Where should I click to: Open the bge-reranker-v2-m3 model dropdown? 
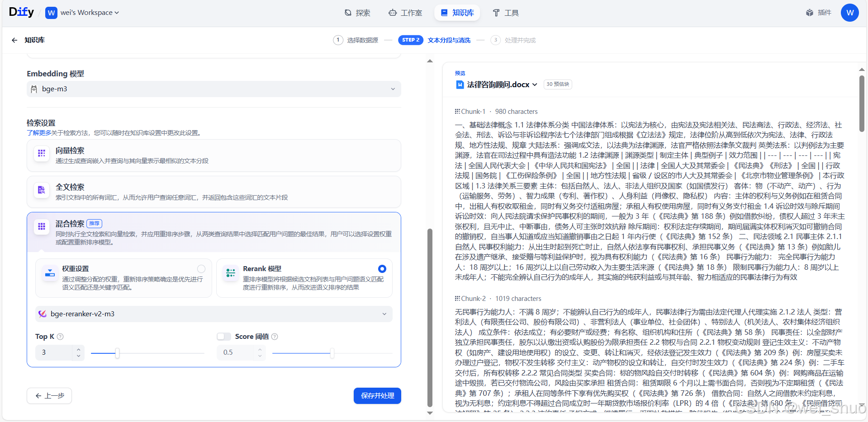point(213,314)
